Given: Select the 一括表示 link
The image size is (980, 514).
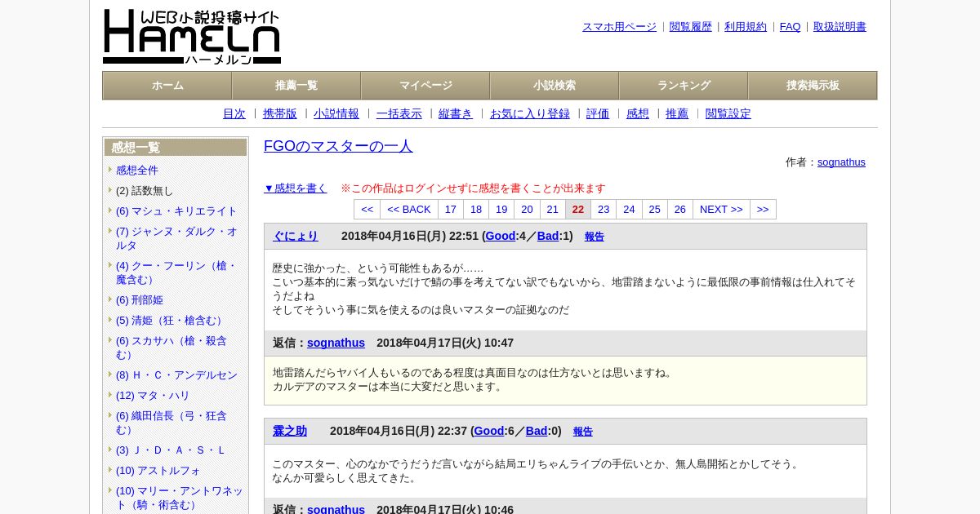Looking at the screenshot, I should point(399,114).
